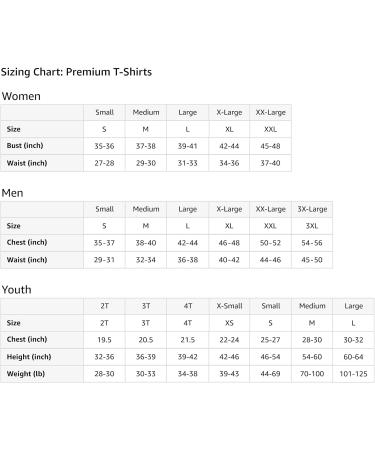Image resolution: width=375 pixels, height=450 pixels.
Task: Select the Men's 3XL size cell
Action: (x=312, y=226)
